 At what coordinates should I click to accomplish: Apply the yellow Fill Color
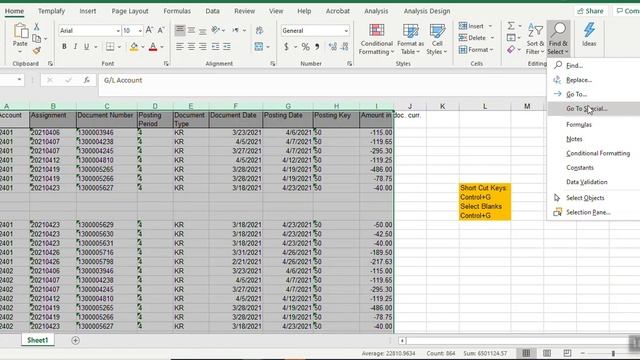[x=134, y=47]
